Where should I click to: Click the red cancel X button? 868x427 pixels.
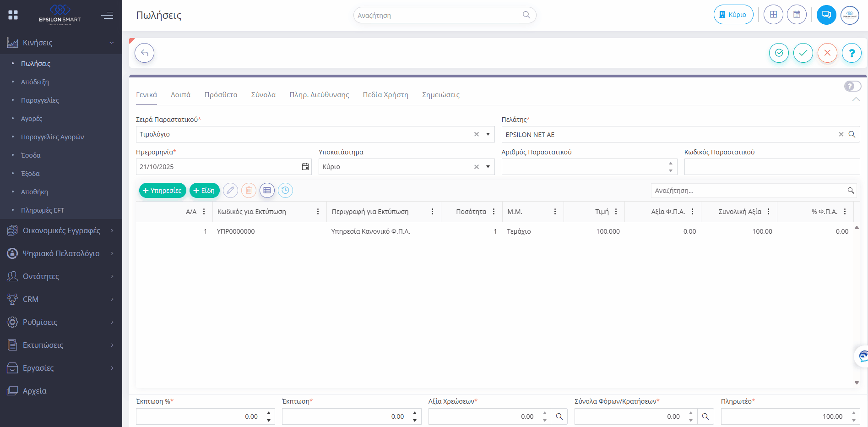pyautogui.click(x=827, y=53)
